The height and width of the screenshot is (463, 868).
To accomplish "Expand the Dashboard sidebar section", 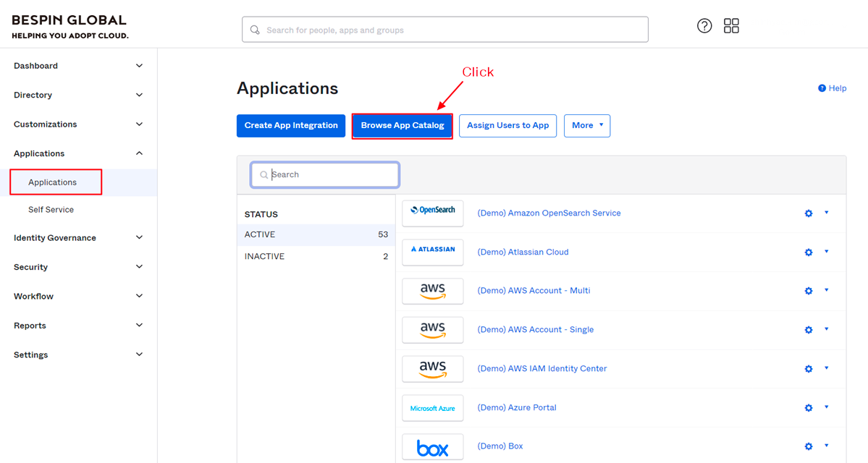I will click(78, 66).
